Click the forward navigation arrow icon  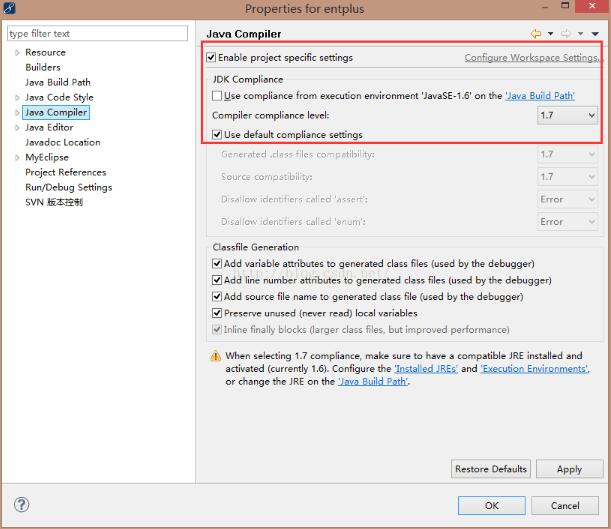[x=566, y=34]
